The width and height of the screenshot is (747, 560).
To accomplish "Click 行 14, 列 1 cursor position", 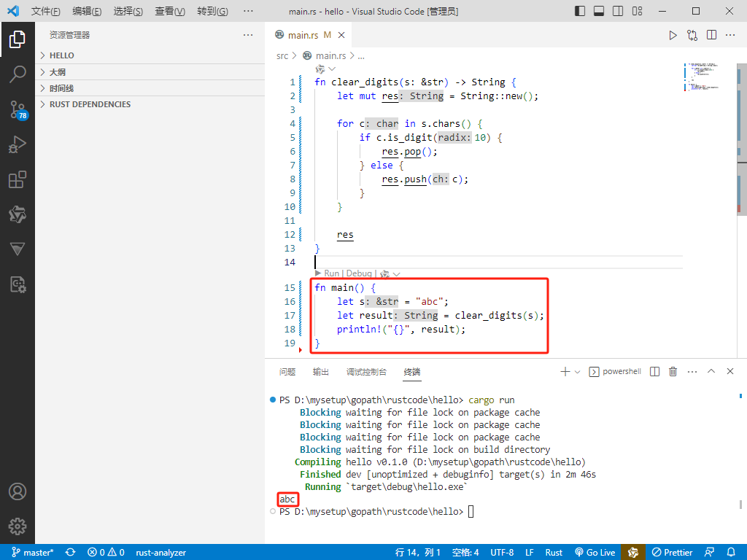I will click(x=417, y=553).
